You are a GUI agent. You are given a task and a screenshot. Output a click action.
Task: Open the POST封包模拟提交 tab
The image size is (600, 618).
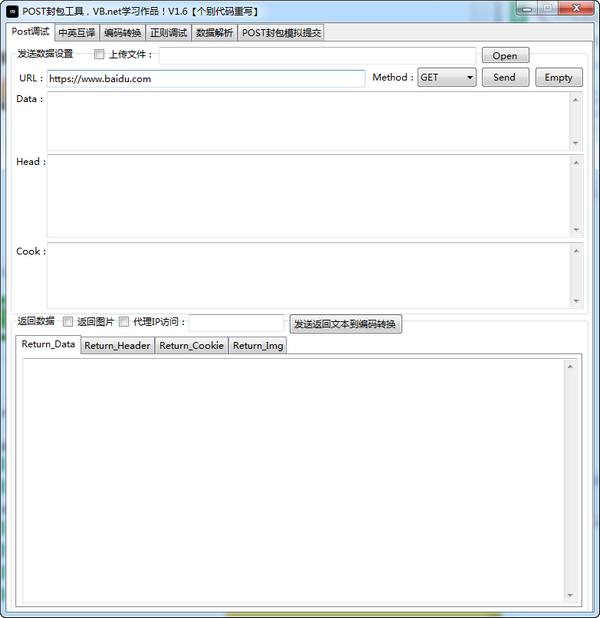coord(281,33)
